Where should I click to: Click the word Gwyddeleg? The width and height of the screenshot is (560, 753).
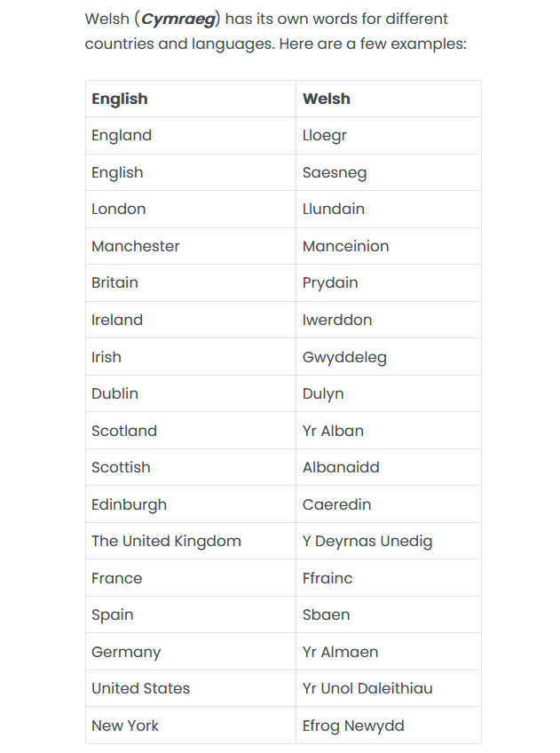point(344,357)
